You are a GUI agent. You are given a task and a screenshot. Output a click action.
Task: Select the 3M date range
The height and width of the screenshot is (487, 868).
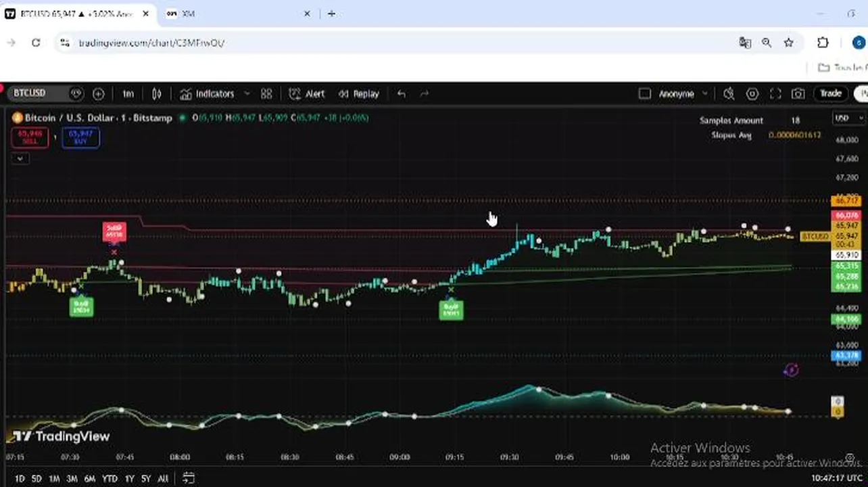[72, 478]
